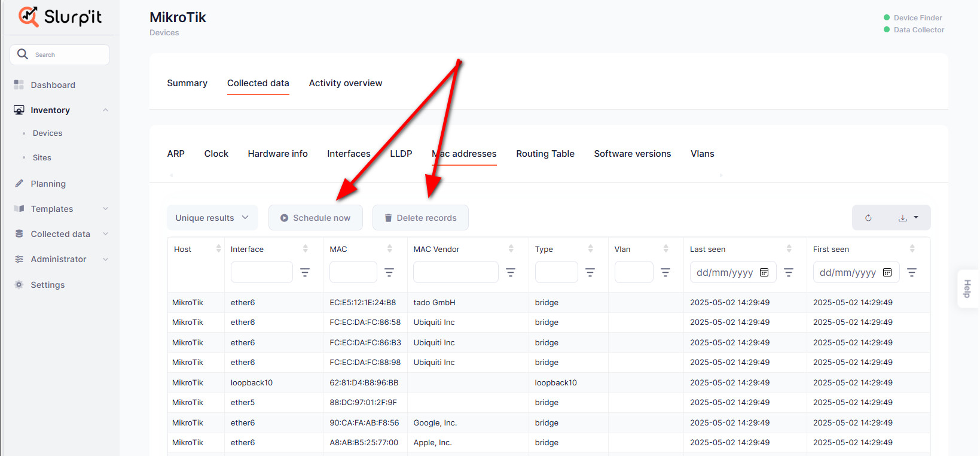980x456 pixels.
Task: Click the Collected data database icon
Action: 19,234
